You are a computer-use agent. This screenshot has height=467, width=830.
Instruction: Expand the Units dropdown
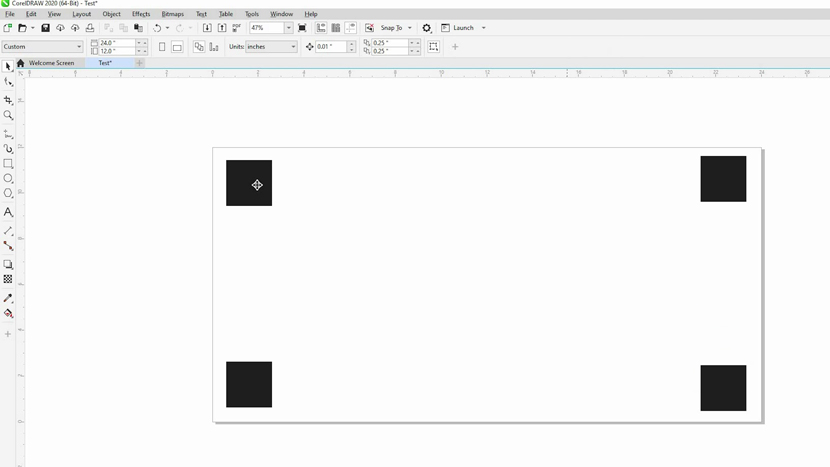(293, 47)
